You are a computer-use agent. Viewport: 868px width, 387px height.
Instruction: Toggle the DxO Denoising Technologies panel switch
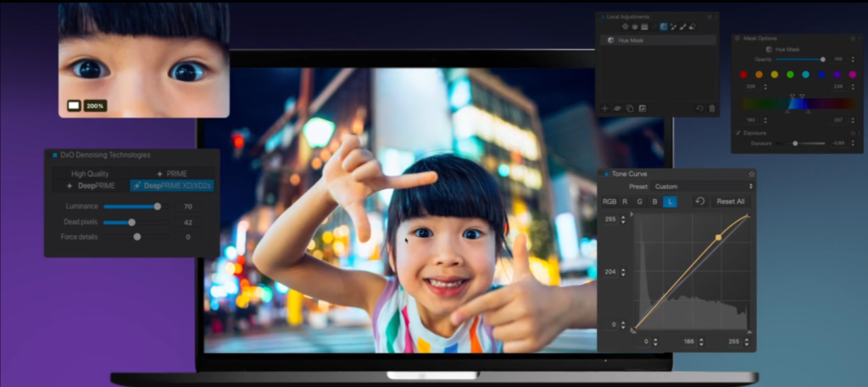point(55,155)
